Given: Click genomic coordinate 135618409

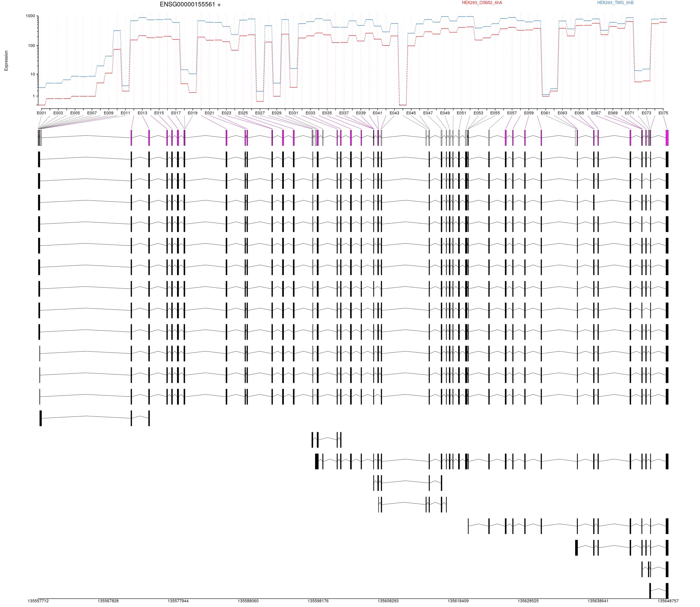Looking at the screenshot, I should click(x=458, y=601).
